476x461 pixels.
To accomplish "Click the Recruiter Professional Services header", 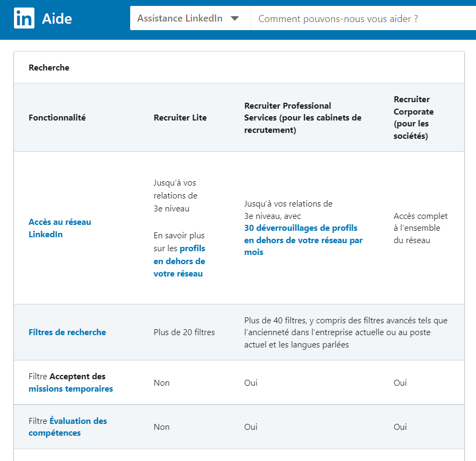I will click(x=303, y=117).
